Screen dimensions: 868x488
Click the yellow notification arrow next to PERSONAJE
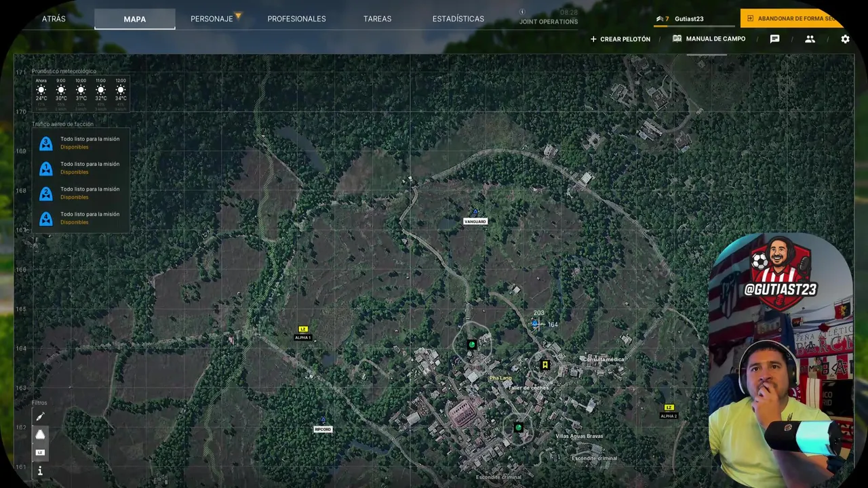pos(238,16)
